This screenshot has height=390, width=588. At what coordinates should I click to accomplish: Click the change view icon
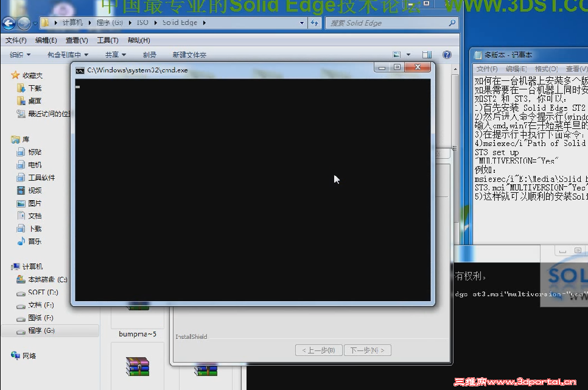point(397,55)
